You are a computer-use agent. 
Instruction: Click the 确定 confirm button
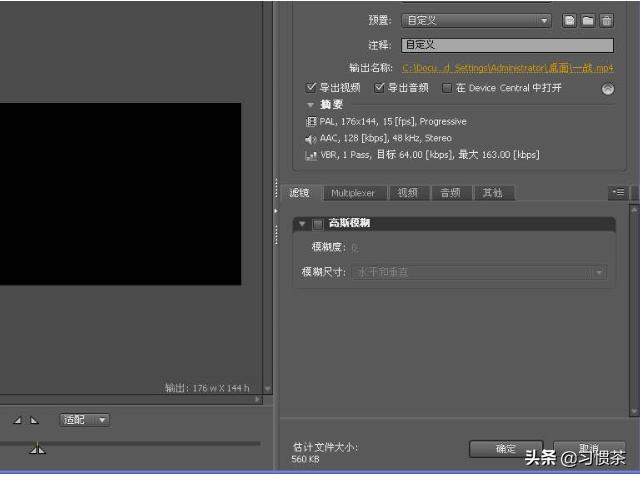(x=506, y=449)
